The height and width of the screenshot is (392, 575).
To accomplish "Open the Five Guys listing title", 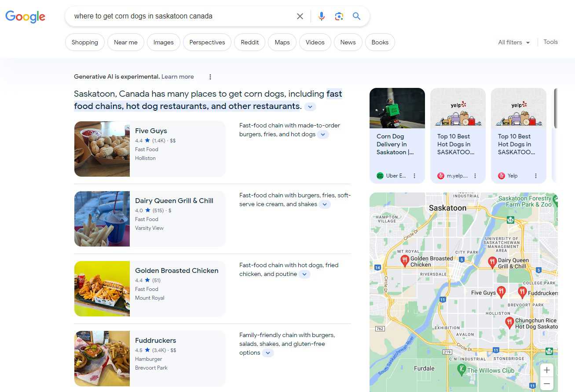I will pyautogui.click(x=151, y=131).
